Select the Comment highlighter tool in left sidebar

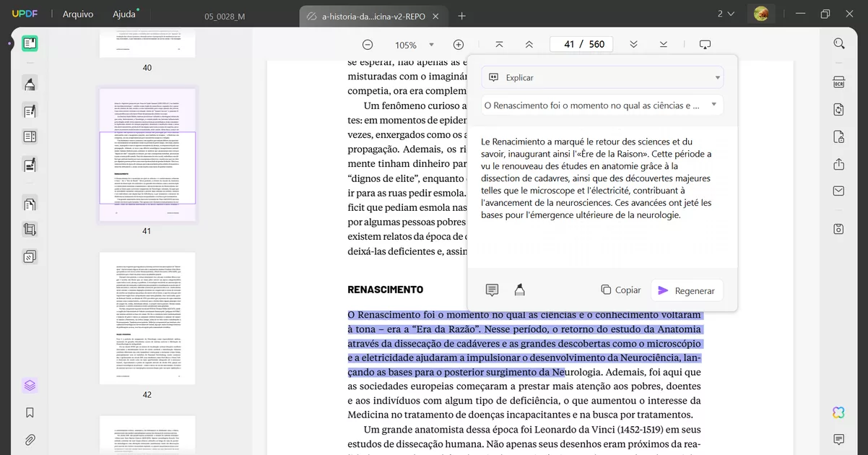click(29, 84)
